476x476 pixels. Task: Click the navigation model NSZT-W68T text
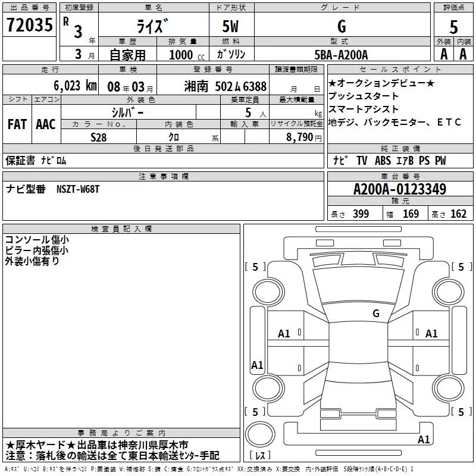click(x=78, y=189)
